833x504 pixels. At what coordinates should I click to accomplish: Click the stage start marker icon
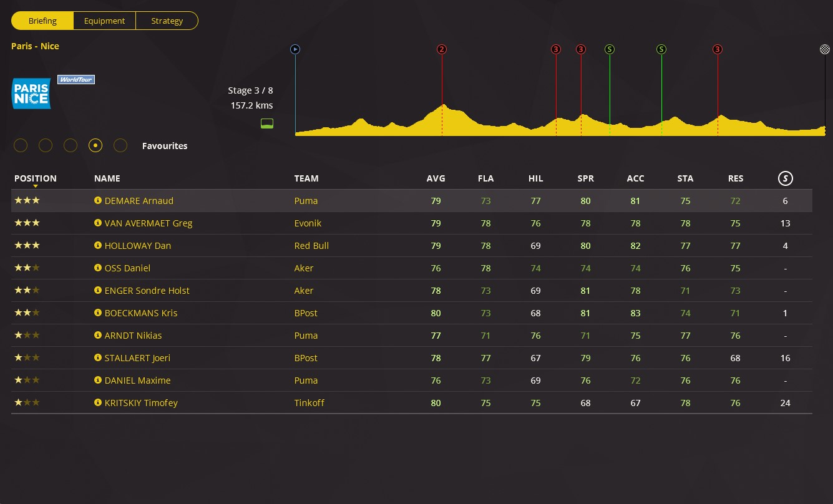[x=295, y=49]
